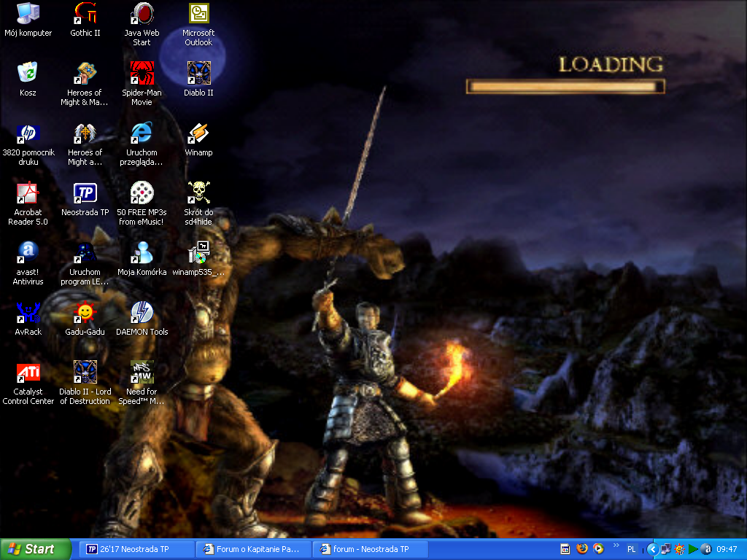Switch to forum - Neostrada TP window
Image resolution: width=747 pixels, height=560 pixels.
(371, 549)
